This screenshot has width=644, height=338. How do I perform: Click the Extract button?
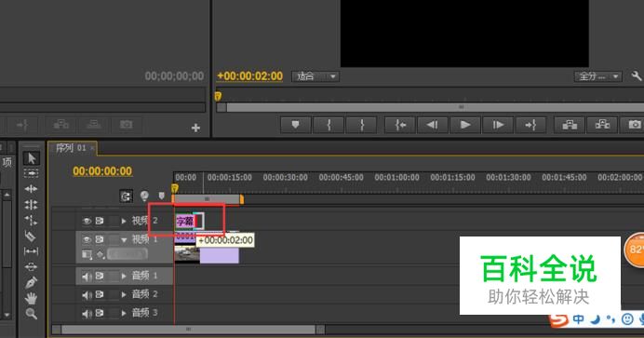602,125
